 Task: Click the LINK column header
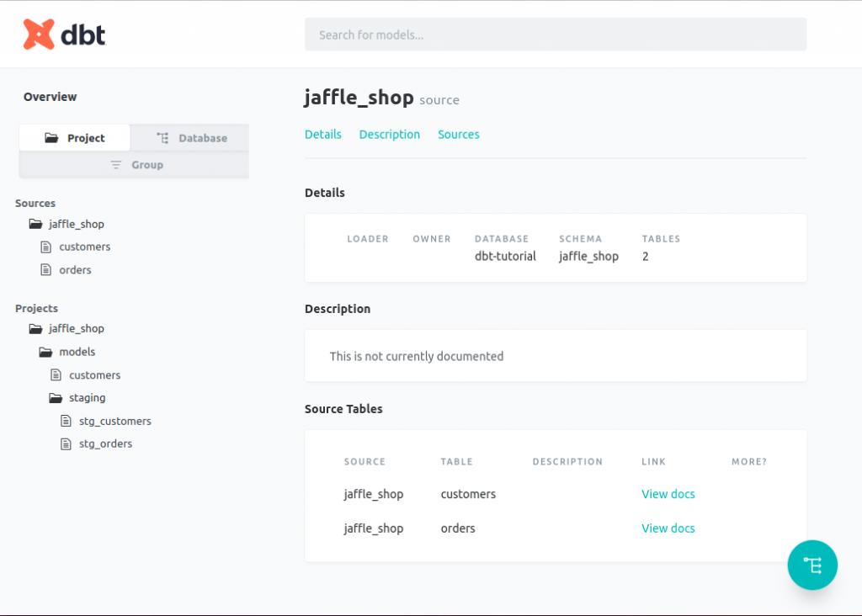pos(653,462)
